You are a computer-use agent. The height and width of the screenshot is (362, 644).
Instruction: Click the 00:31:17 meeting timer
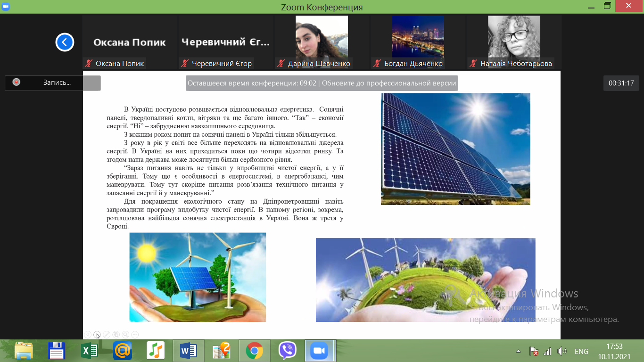[621, 83]
